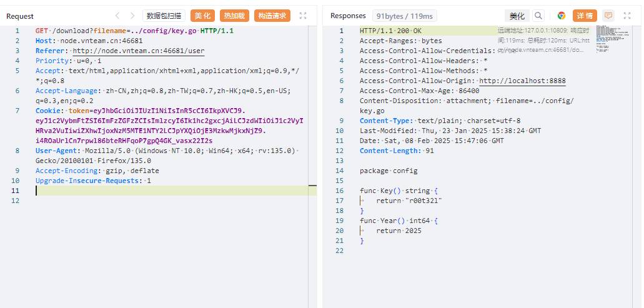This screenshot has height=308, width=644.
Task: Place cursor on empty request line 11
Action: pos(175,191)
